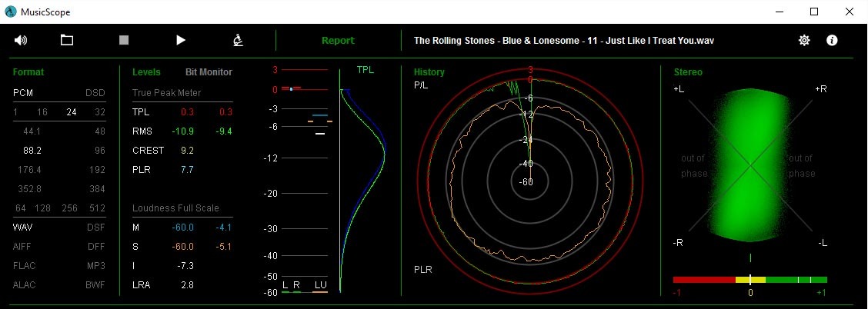Open the Report view
This screenshot has width=868, height=309.
(x=338, y=41)
